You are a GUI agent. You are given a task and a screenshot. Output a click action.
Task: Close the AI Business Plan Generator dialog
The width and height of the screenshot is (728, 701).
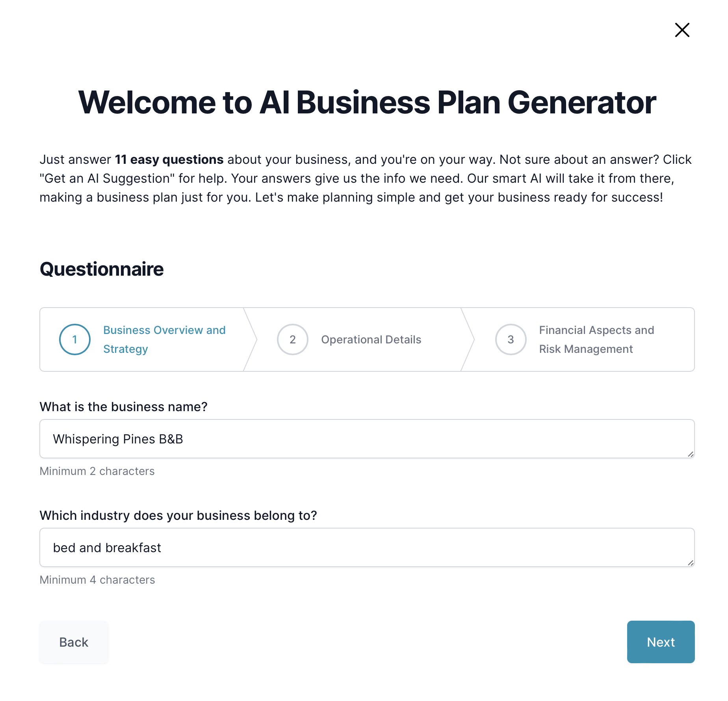click(682, 30)
